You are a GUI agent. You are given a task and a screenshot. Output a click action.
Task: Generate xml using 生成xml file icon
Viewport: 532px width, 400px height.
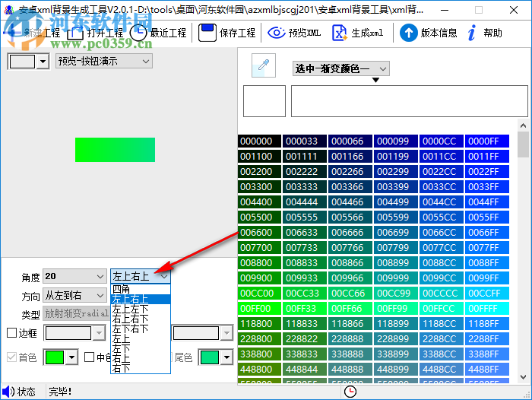[x=339, y=33]
